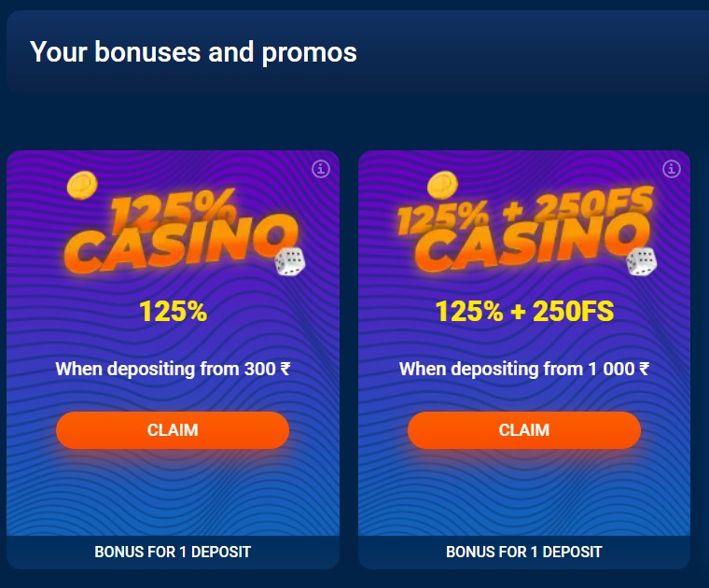Image resolution: width=709 pixels, height=588 pixels.
Task: Click the gold coin on the 250FS card
Action: (443, 186)
